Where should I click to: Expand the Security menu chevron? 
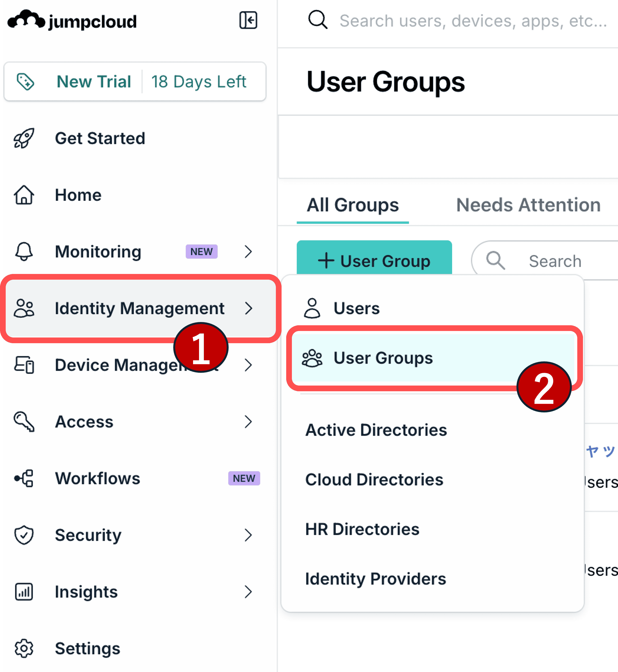pyautogui.click(x=248, y=535)
